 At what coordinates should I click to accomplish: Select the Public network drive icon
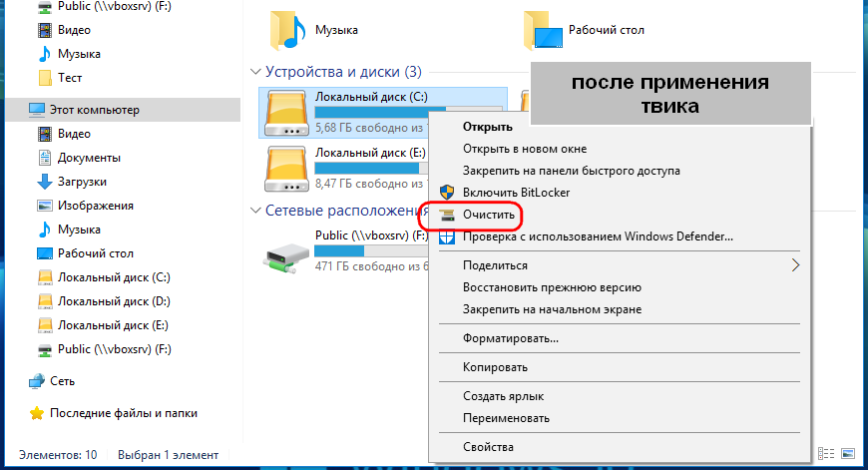pyautogui.click(x=285, y=259)
